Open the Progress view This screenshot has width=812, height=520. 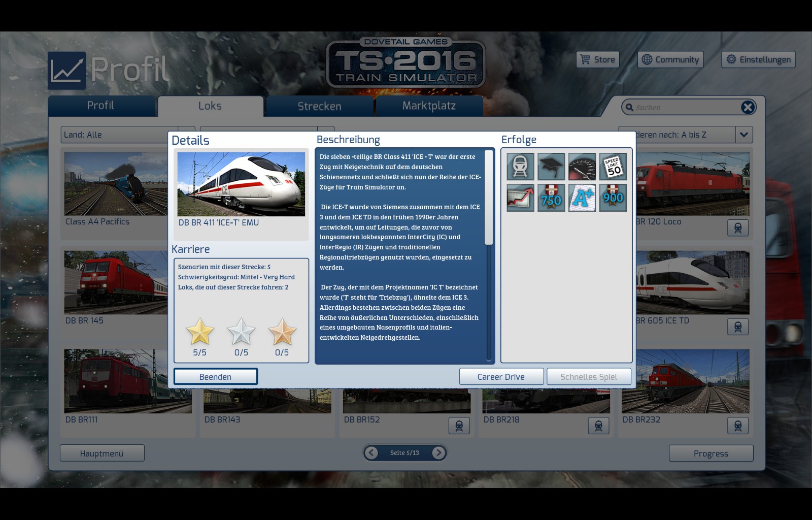coord(711,453)
